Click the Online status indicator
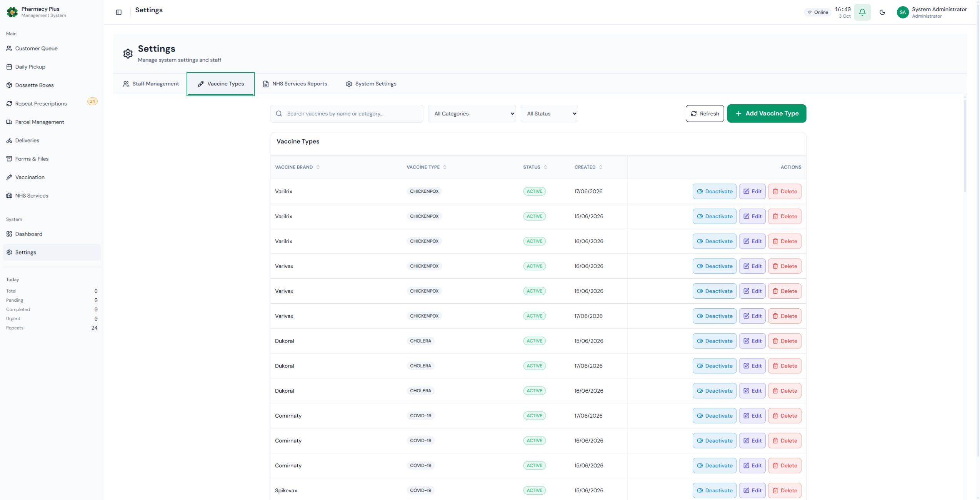This screenshot has height=500, width=980. (x=817, y=12)
